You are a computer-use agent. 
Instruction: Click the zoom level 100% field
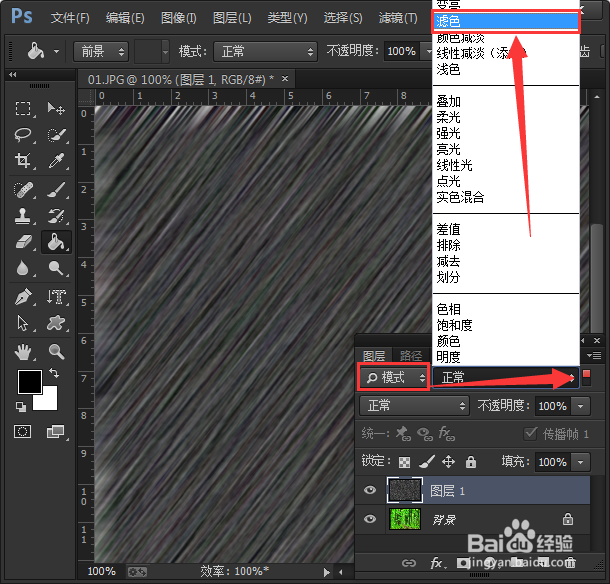[x=102, y=571]
